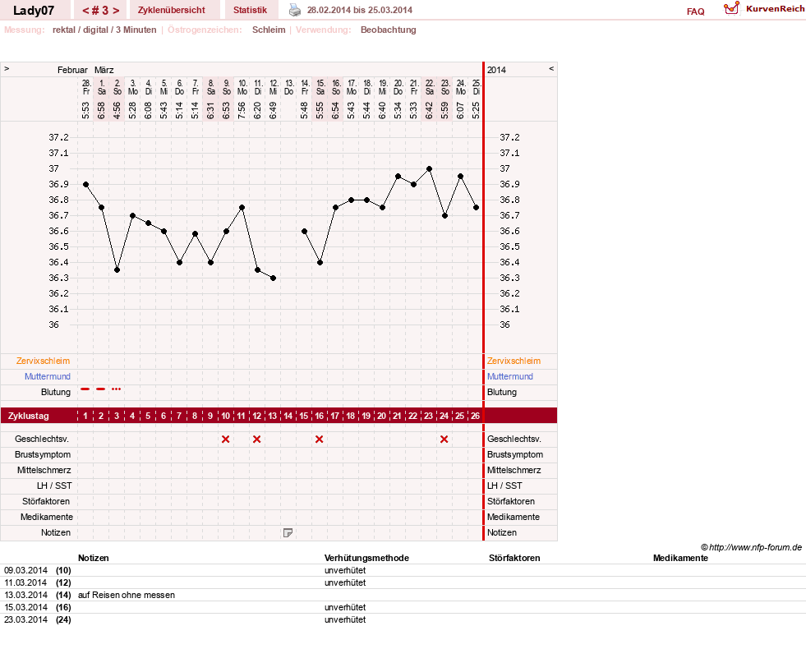806x672 pixels.
Task: Click the left Zervixschleim link
Action: coord(44,361)
